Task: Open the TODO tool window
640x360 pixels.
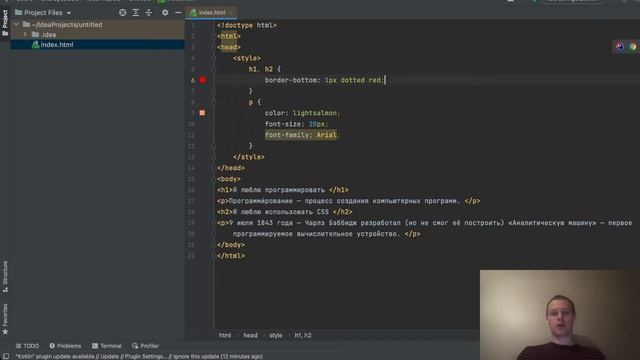Action: pos(27,346)
